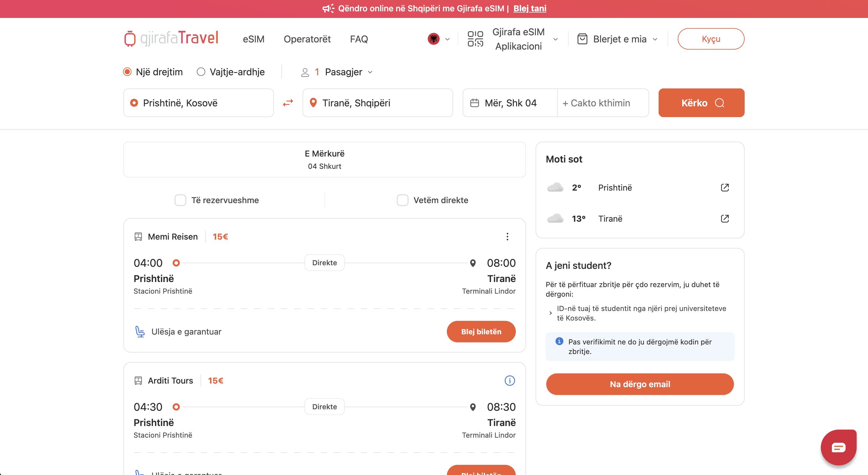868x475 pixels.
Task: Swap origin and destination with arrows icon
Action: (288, 103)
